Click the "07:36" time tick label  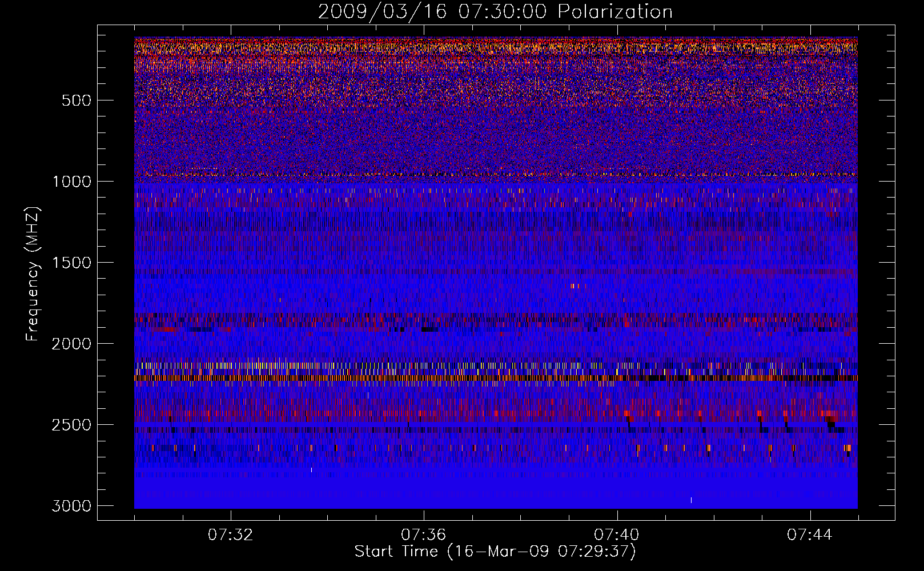[x=424, y=535]
